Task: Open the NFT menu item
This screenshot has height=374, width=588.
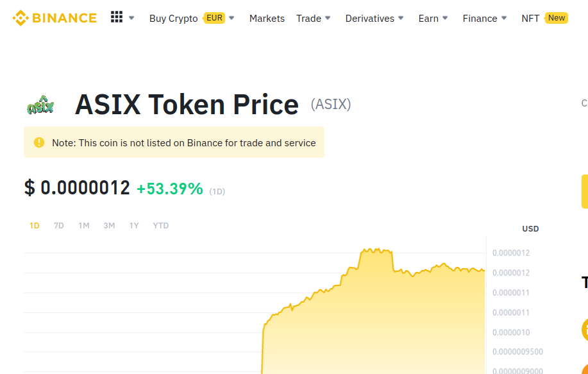Action: click(530, 19)
